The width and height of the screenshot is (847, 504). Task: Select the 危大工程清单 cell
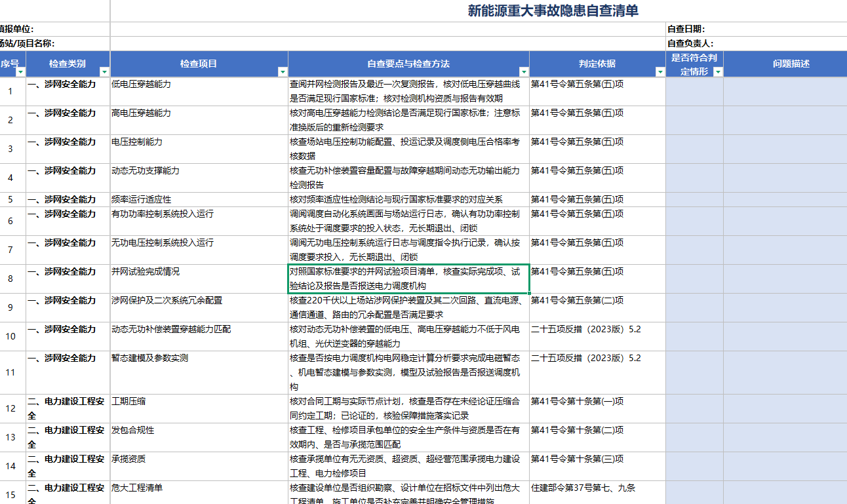pyautogui.click(x=199, y=492)
